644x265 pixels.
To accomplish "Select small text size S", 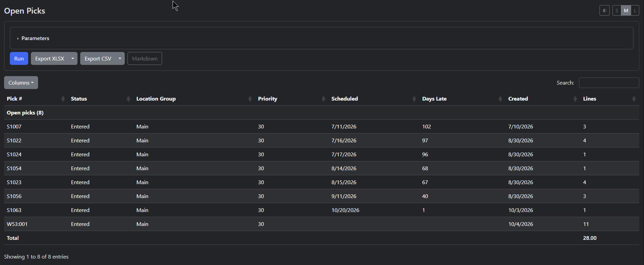I will [x=617, y=10].
